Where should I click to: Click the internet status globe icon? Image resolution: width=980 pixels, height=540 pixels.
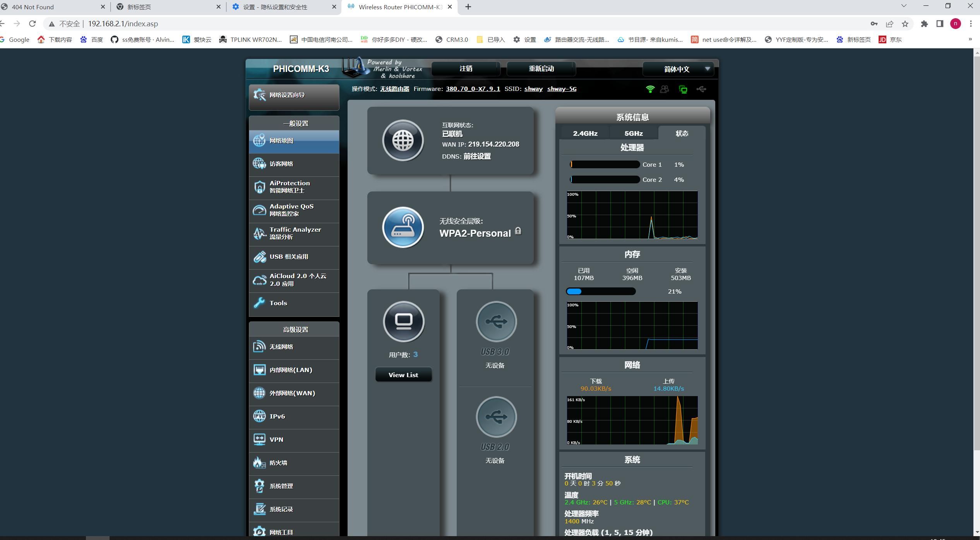click(403, 140)
